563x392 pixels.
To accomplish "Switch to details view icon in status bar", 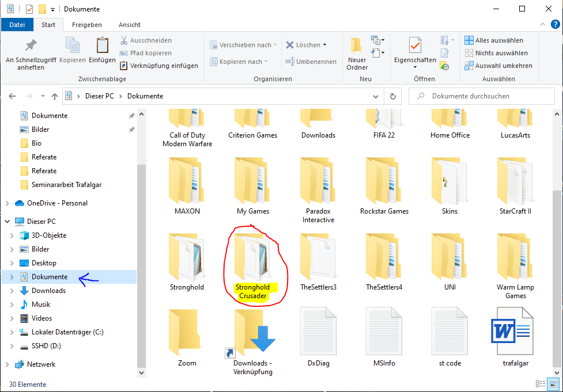I will 541,384.
